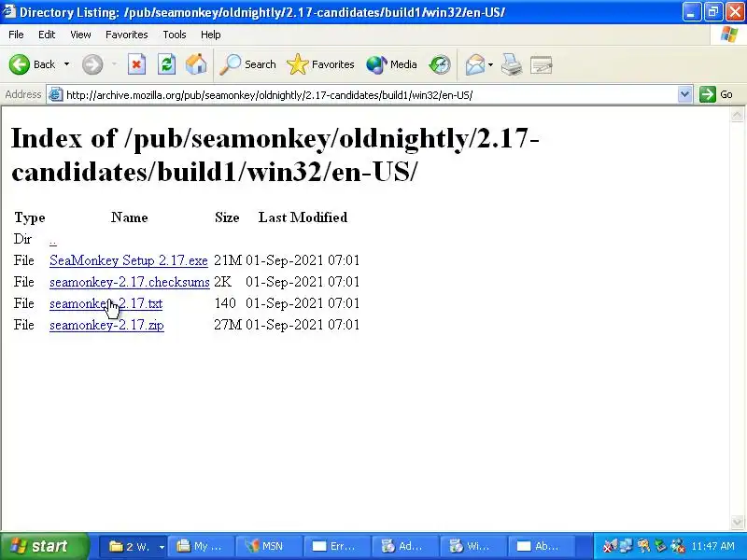Open the Tools menu
The image size is (747, 560).
tap(175, 35)
